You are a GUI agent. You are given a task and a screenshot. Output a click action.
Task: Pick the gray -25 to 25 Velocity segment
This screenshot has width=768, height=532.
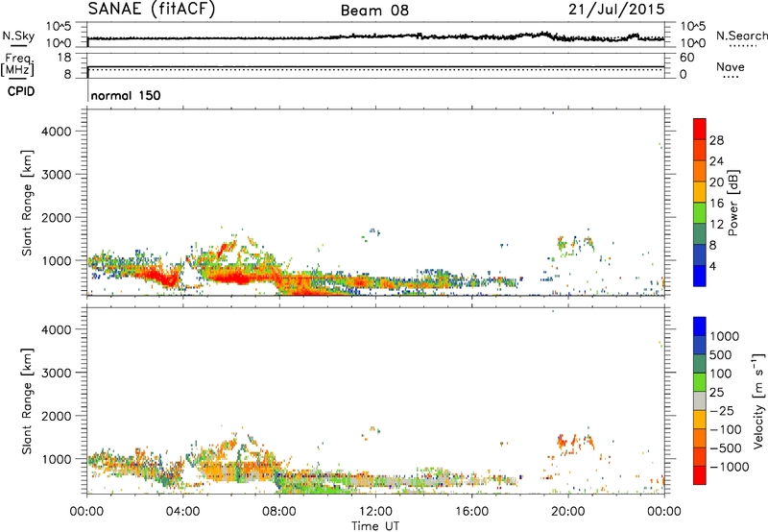pos(700,401)
